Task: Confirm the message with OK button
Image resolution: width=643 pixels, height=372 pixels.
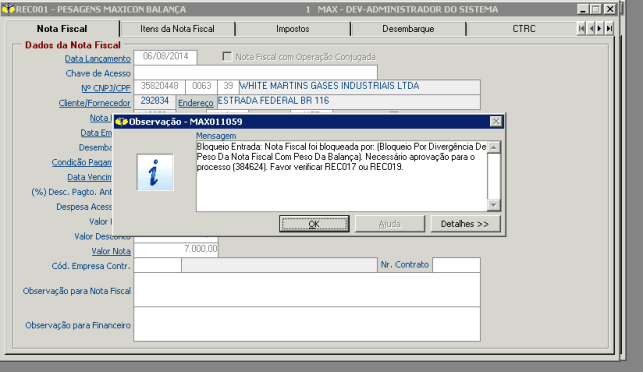Action: pyautogui.click(x=314, y=224)
